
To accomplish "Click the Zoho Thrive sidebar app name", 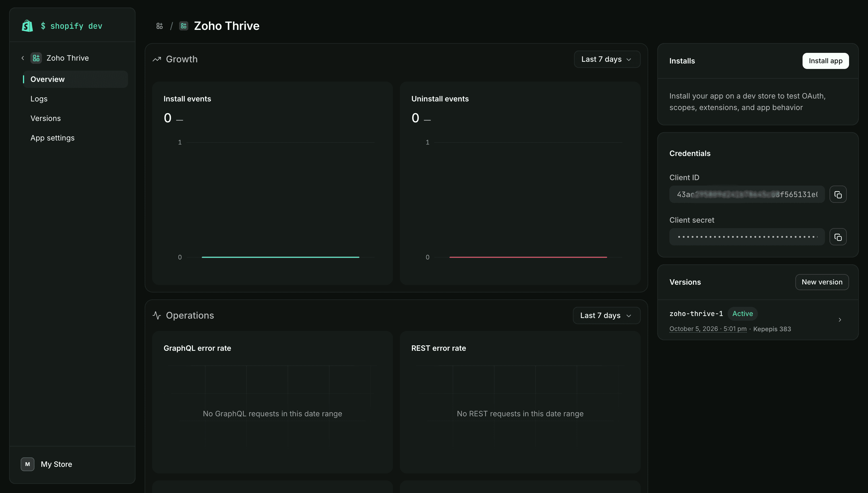I will [68, 58].
